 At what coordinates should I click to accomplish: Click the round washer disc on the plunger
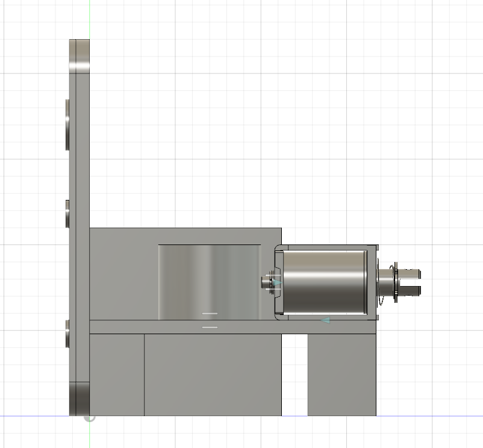pos(395,282)
